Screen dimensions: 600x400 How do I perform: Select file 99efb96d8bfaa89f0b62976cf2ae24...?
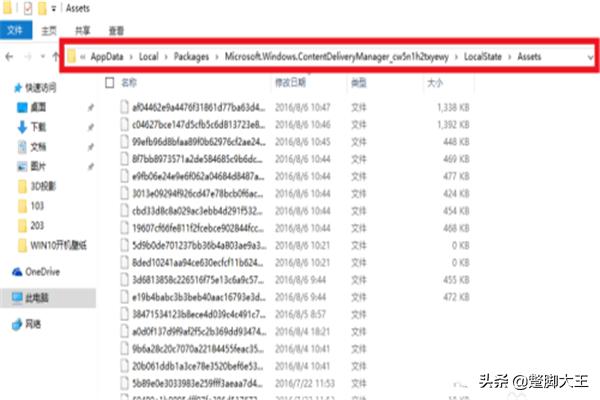pyautogui.click(x=199, y=142)
